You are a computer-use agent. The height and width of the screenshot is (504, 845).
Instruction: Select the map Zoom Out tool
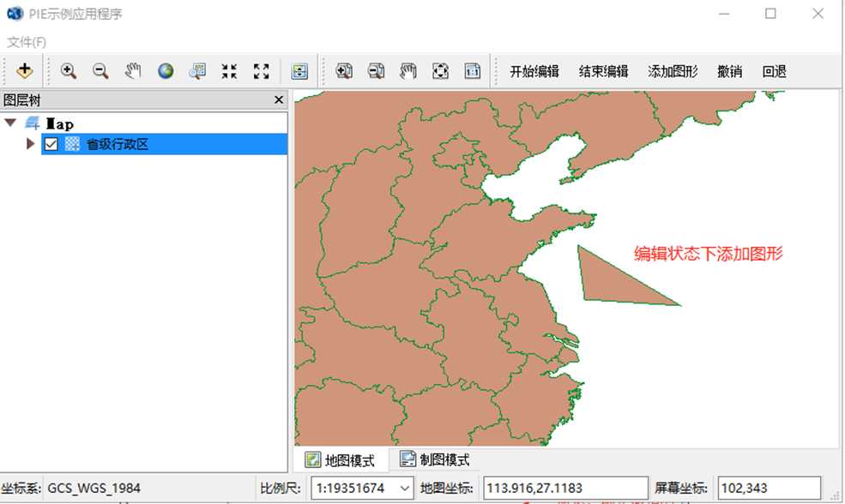pos(100,70)
